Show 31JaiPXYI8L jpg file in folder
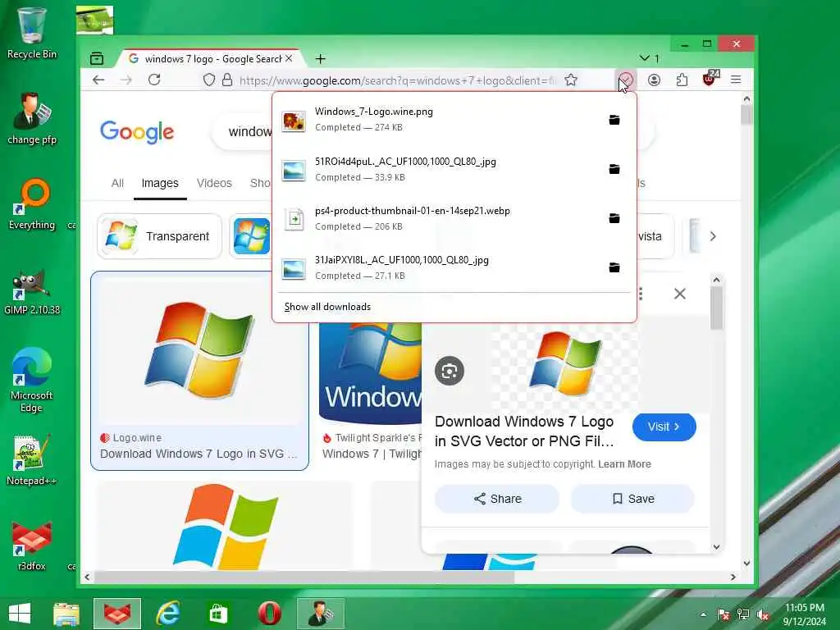This screenshot has height=630, width=840. (614, 267)
